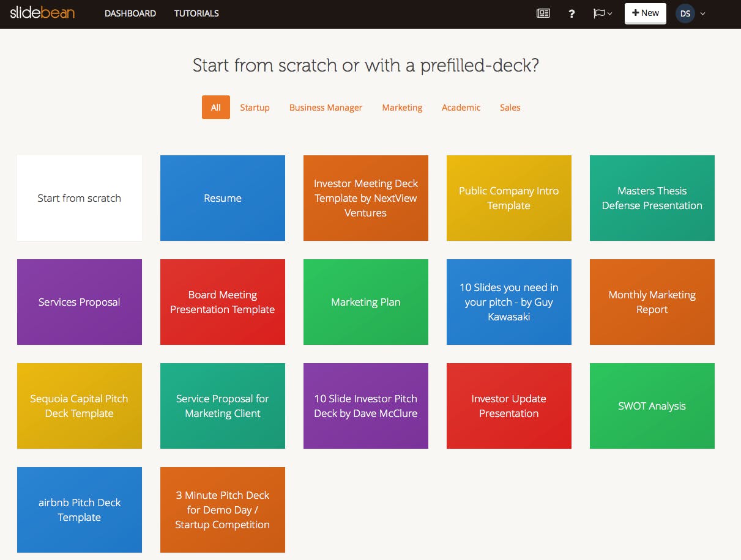Image resolution: width=741 pixels, height=560 pixels.
Task: Show Business Manager templates
Action: point(326,108)
